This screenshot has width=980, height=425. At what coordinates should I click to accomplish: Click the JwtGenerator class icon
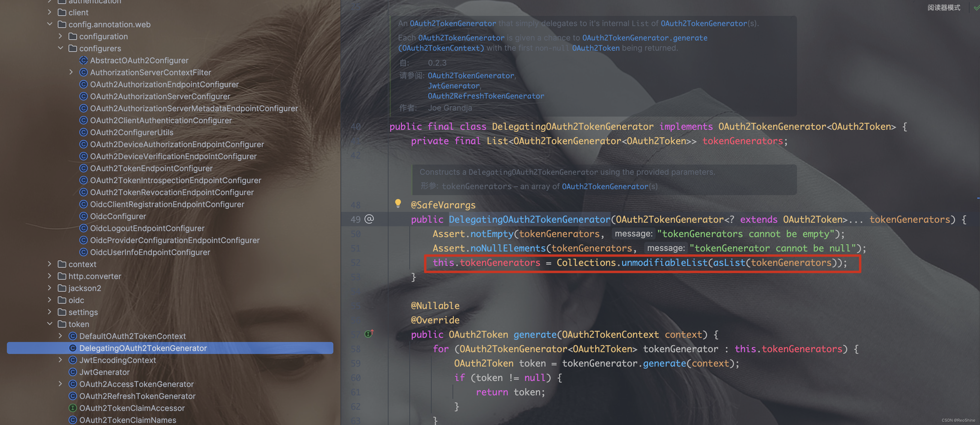(73, 372)
